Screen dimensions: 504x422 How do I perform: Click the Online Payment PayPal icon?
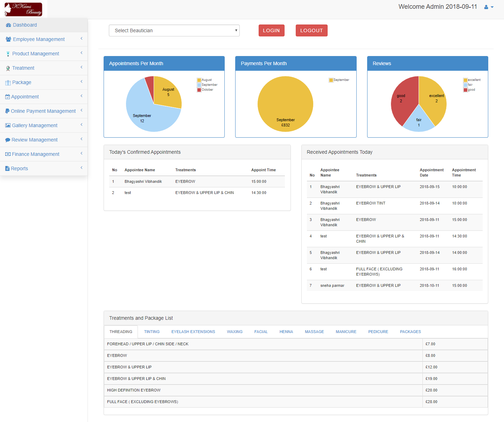coord(7,111)
